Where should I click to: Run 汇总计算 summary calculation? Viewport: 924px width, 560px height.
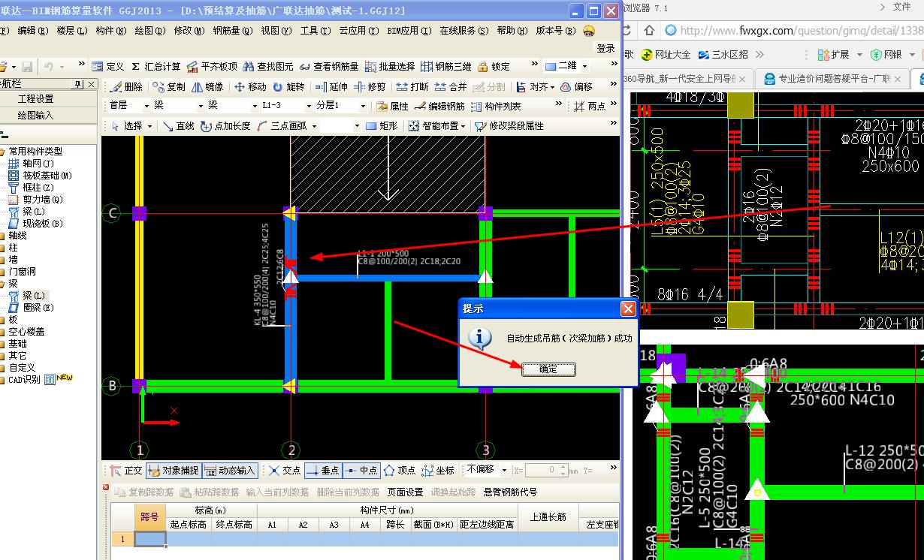(x=156, y=67)
